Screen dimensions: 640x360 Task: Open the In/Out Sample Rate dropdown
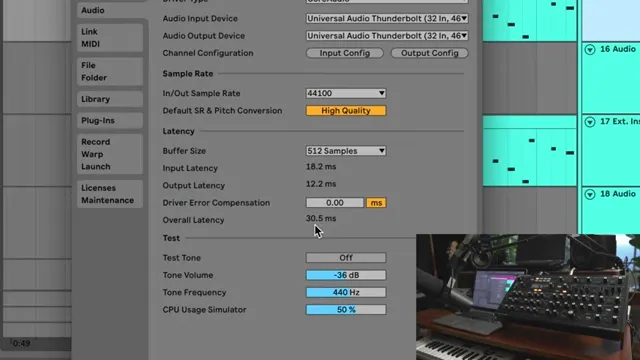tap(346, 93)
